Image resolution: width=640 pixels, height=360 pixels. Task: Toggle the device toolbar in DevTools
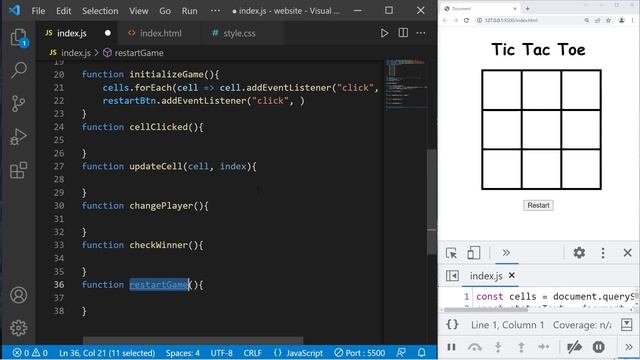[473, 253]
